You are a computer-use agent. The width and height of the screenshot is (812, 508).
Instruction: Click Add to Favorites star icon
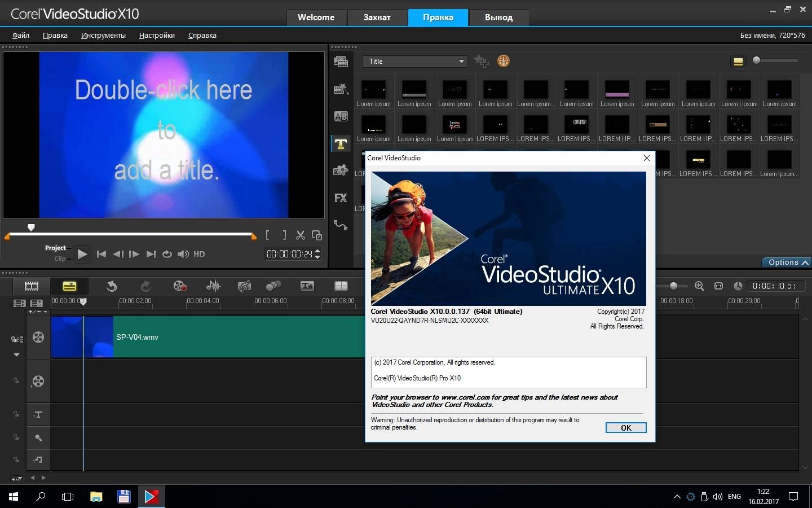481,61
